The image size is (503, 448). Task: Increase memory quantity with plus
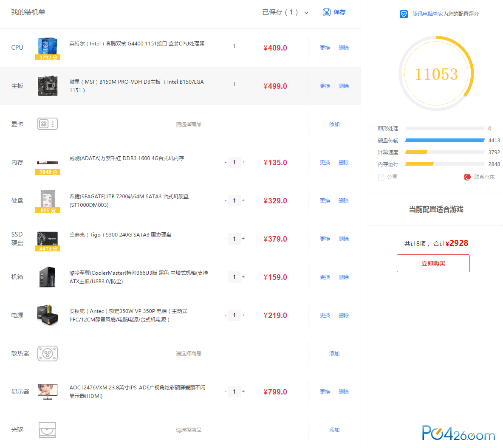(243, 162)
